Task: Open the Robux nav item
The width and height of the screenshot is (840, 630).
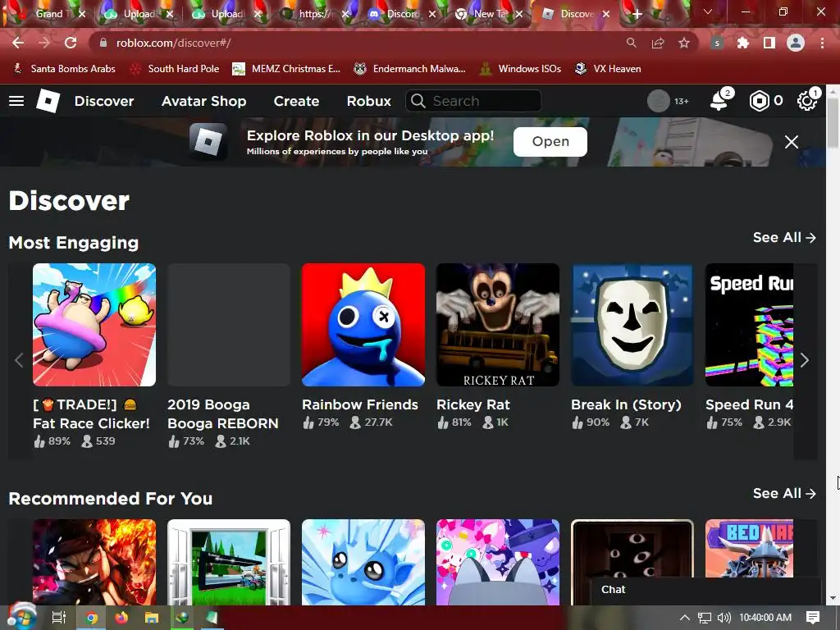Action: coord(368,101)
